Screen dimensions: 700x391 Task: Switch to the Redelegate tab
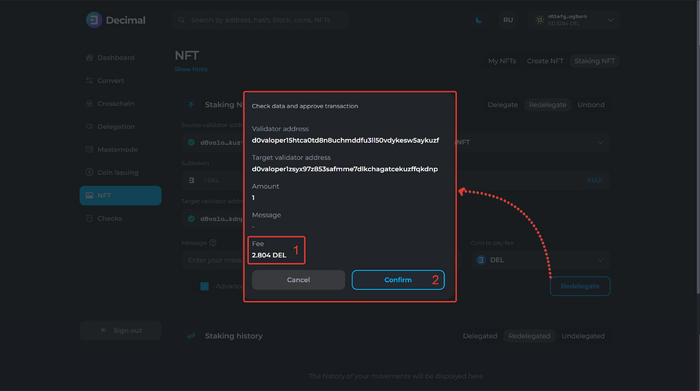tap(547, 104)
